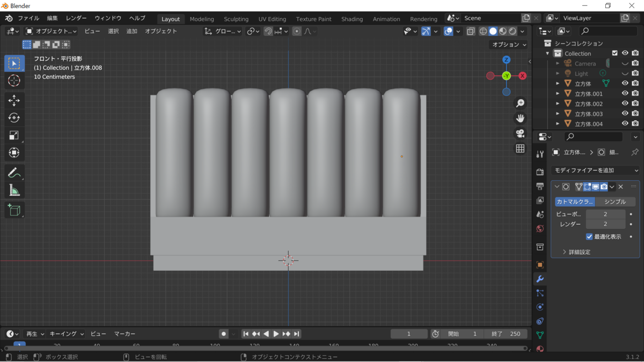This screenshot has width=644, height=362.
Task: Switch to the Modeling workspace tab
Action: click(x=202, y=19)
